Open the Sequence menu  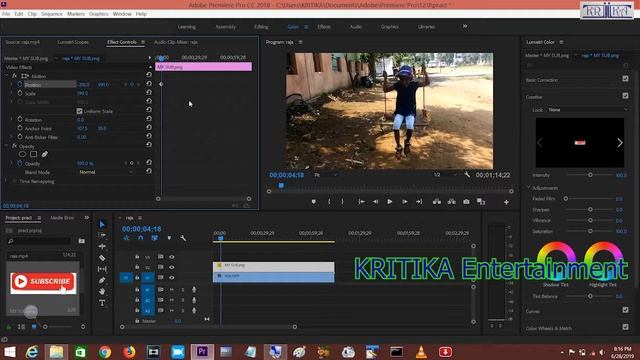[52, 14]
